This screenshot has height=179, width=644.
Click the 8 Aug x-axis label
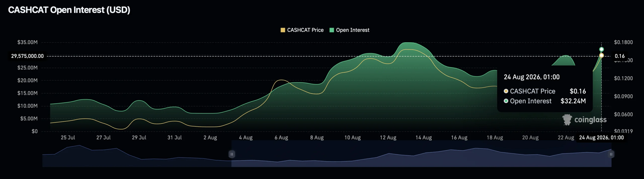[x=317, y=138]
